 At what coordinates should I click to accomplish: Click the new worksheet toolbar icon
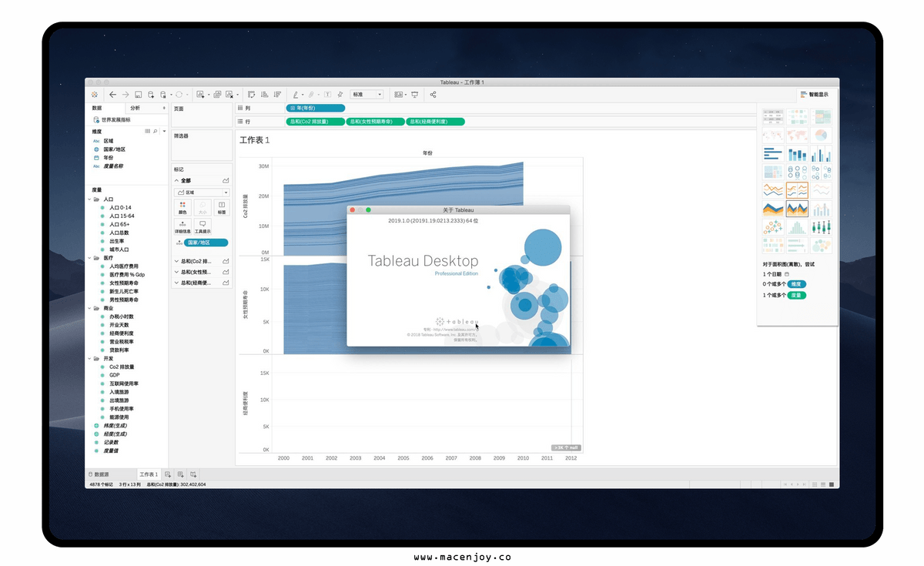coord(200,94)
